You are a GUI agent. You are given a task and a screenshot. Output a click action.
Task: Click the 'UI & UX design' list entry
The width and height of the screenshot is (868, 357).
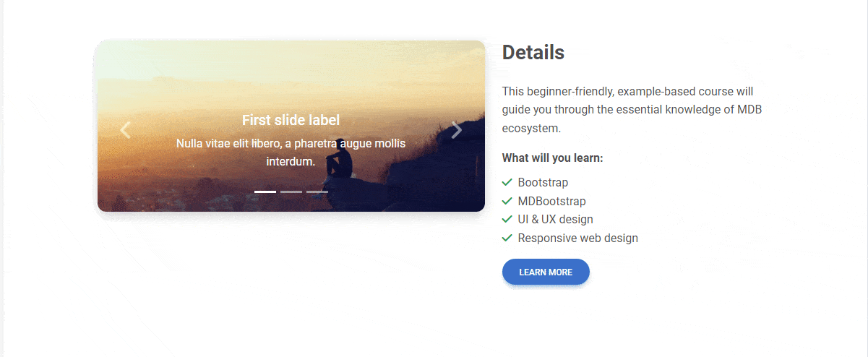pyautogui.click(x=555, y=219)
